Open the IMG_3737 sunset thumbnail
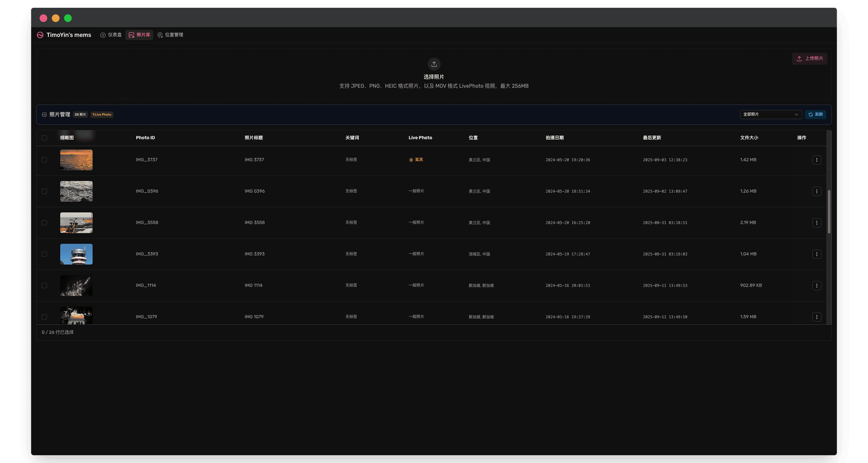The image size is (868, 463). coord(76,160)
